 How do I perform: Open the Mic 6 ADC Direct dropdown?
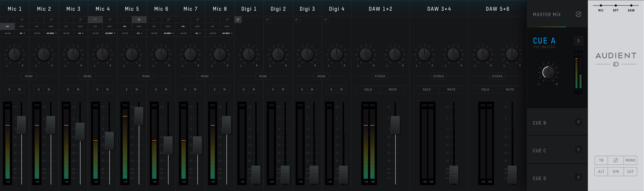pos(168,33)
